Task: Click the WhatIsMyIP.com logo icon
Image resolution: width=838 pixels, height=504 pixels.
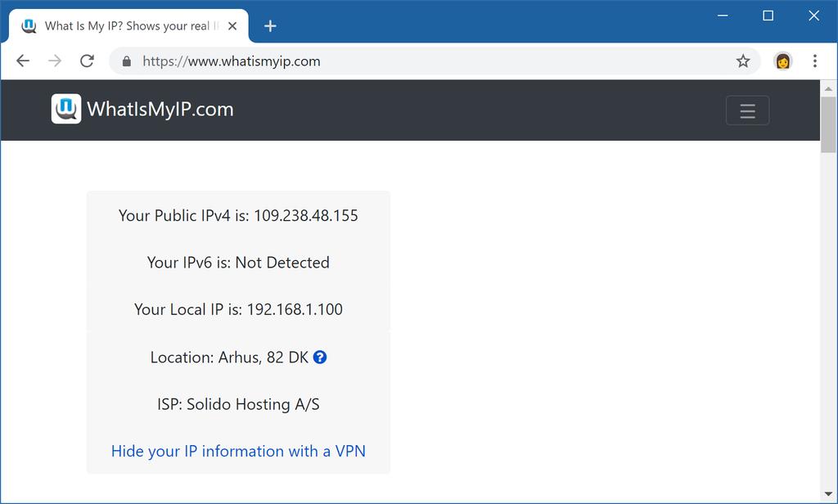Action: tap(66, 109)
